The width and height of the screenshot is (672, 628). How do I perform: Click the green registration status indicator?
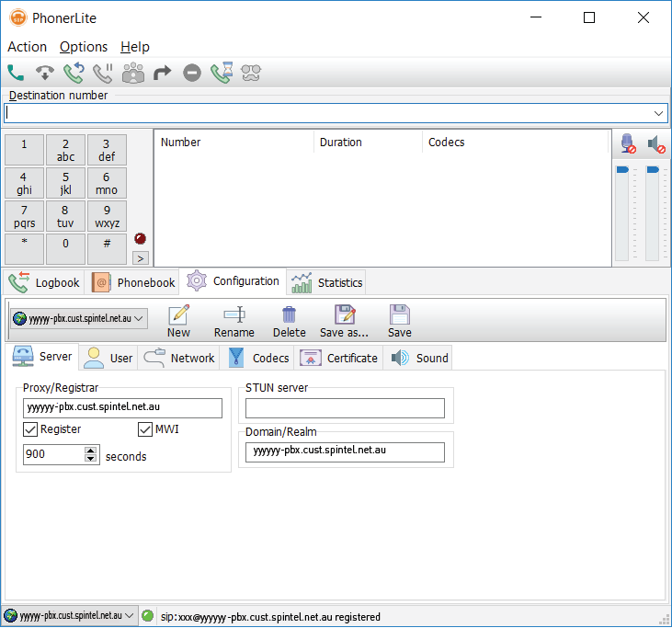(x=147, y=616)
